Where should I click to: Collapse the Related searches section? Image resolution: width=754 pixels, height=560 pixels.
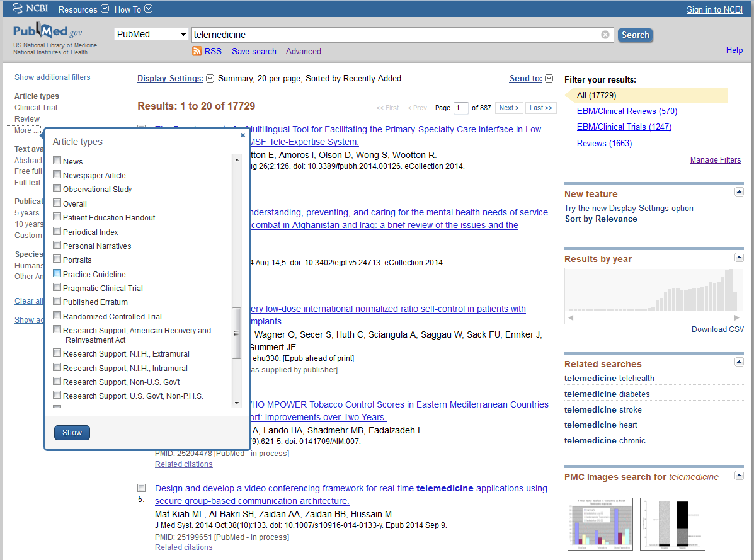739,362
